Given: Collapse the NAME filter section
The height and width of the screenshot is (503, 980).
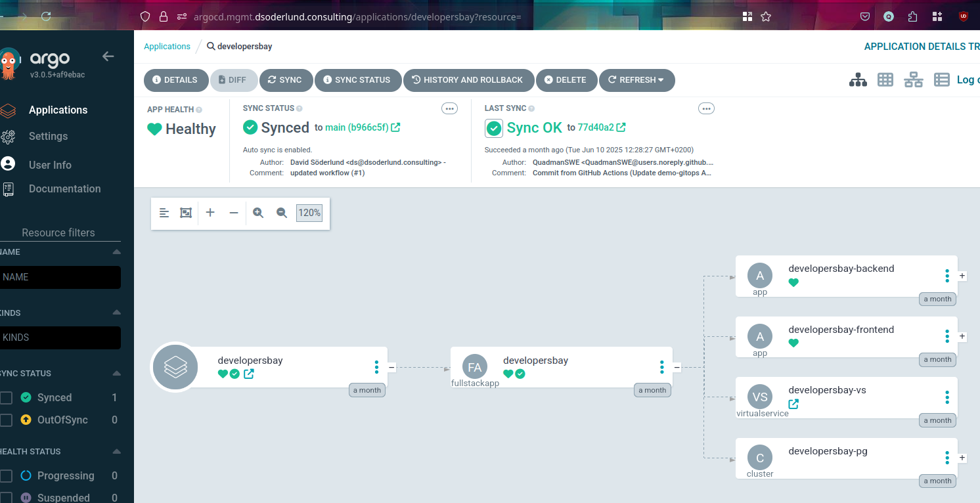Looking at the screenshot, I should click(x=116, y=252).
